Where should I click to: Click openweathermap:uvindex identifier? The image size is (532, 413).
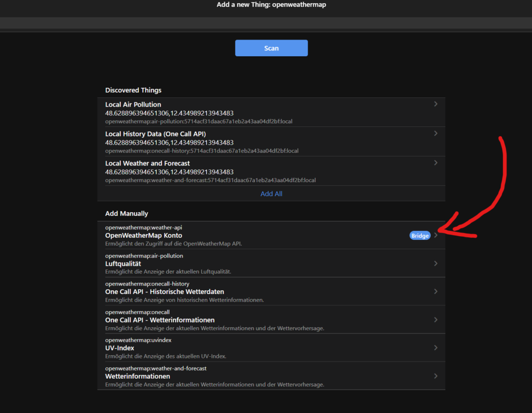[x=138, y=340]
